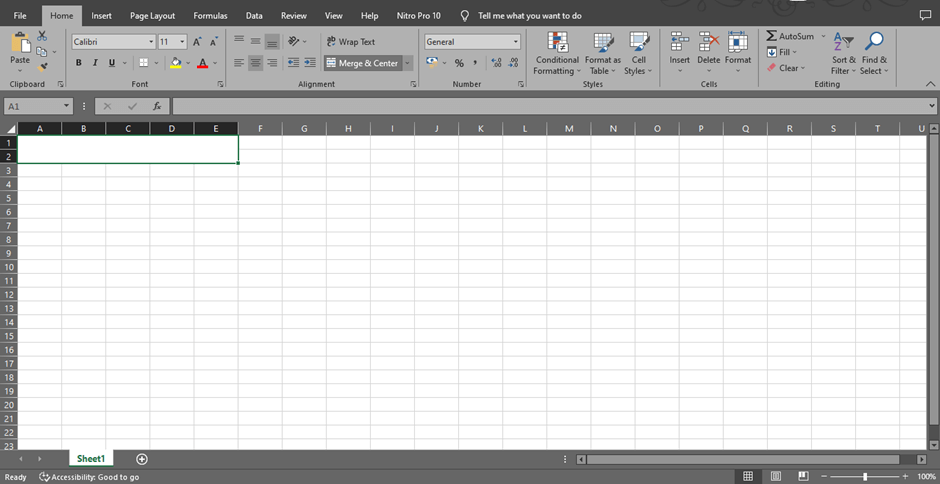
Task: Switch to the Formulas tab
Action: [210, 16]
